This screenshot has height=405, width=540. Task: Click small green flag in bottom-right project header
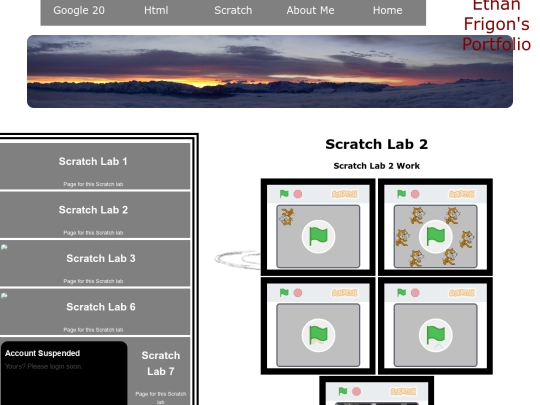[402, 292]
